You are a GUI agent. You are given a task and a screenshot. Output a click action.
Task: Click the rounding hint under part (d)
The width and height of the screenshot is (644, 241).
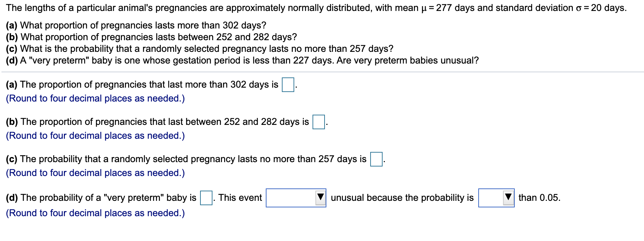[x=95, y=213]
